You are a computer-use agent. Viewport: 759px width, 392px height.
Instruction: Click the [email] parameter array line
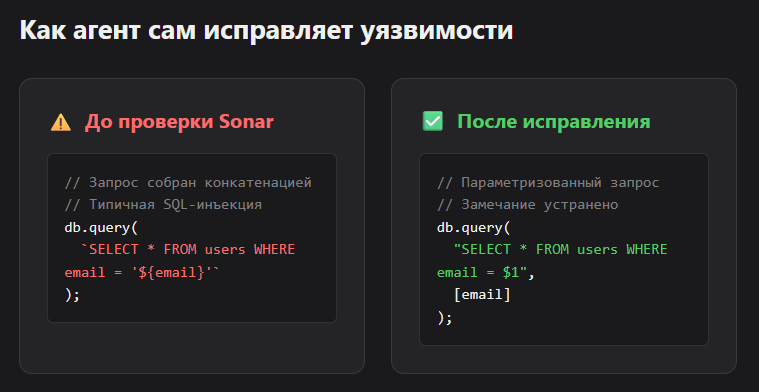pos(482,295)
